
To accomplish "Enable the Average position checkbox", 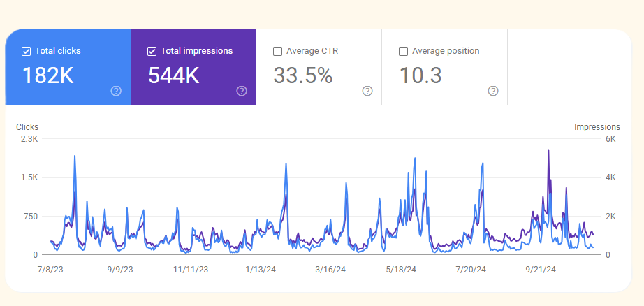I will pos(403,51).
